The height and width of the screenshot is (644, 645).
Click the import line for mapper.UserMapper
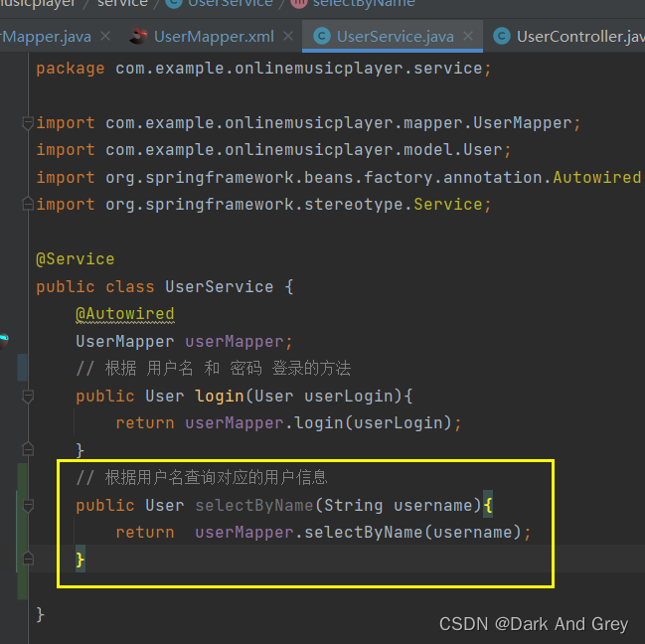point(308,123)
